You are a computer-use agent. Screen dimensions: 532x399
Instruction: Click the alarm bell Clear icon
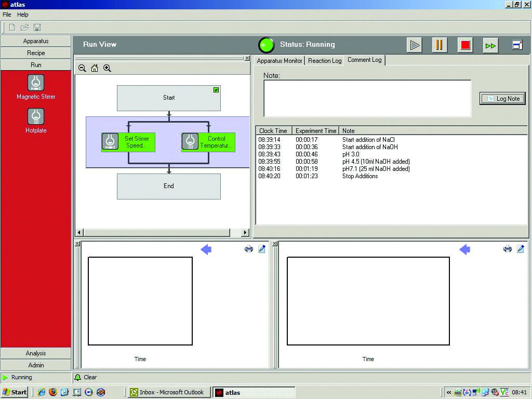[78, 377]
